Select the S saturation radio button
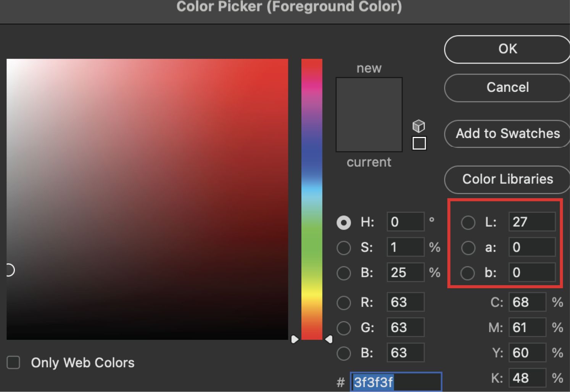Screen dimensions: 570x392 tap(343, 247)
